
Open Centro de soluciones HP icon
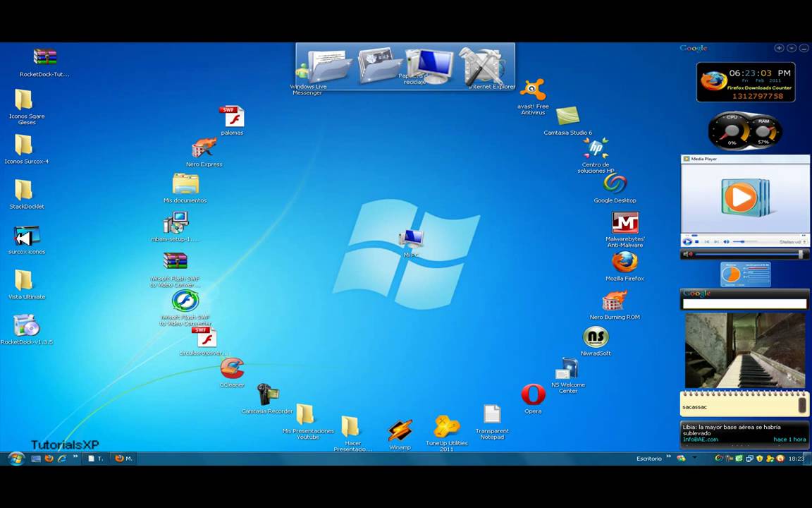pos(596,149)
